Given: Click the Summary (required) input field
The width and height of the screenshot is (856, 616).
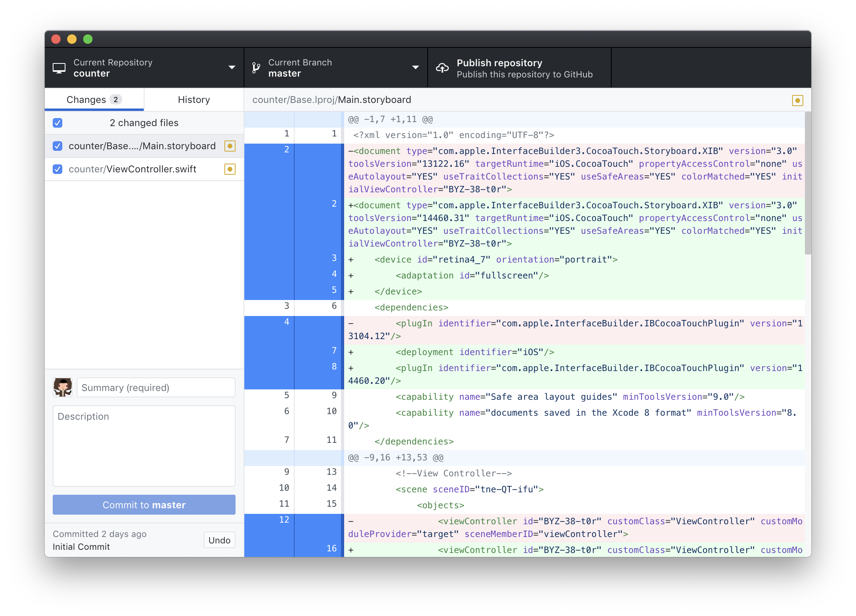Looking at the screenshot, I should click(x=156, y=387).
